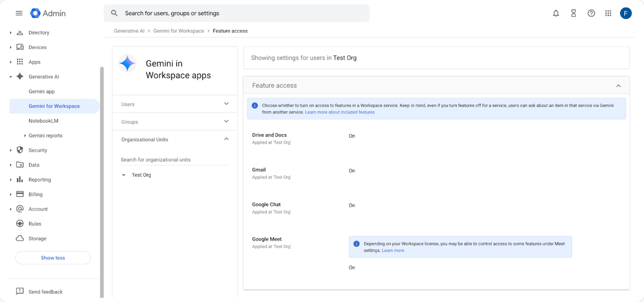
Task: Select Gemini for Workspace in sidebar
Action: pyautogui.click(x=54, y=106)
